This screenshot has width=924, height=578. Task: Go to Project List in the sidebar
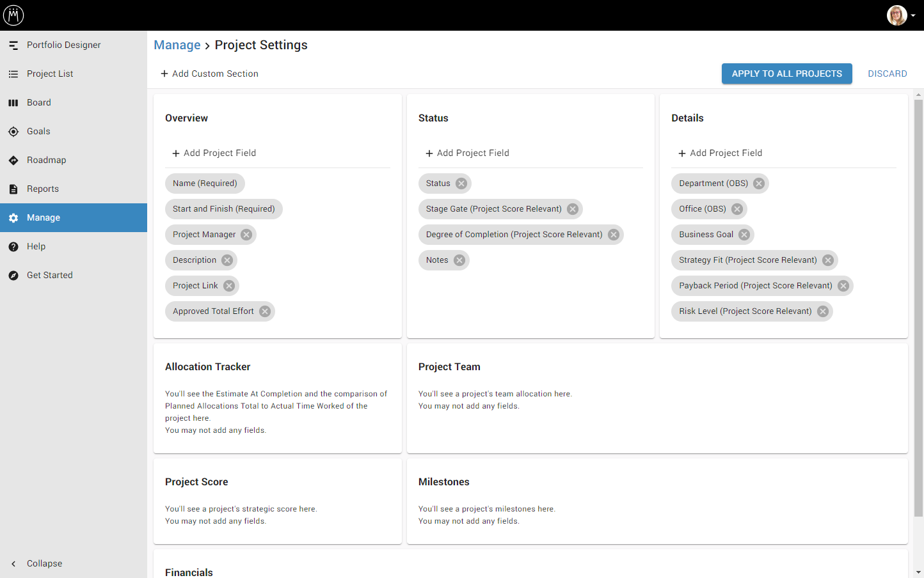tap(74, 74)
